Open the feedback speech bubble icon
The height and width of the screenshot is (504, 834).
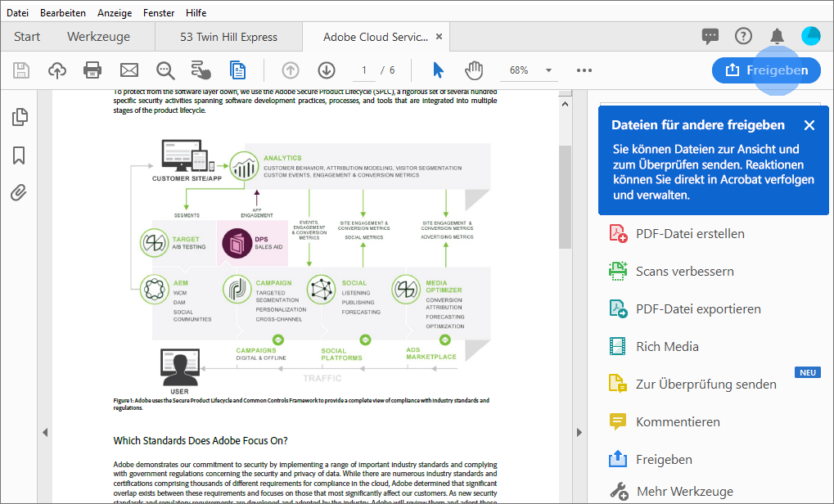tap(710, 36)
